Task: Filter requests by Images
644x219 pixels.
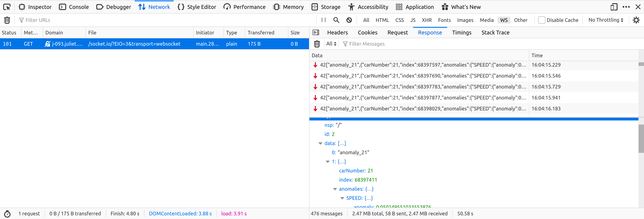Action: tap(465, 20)
